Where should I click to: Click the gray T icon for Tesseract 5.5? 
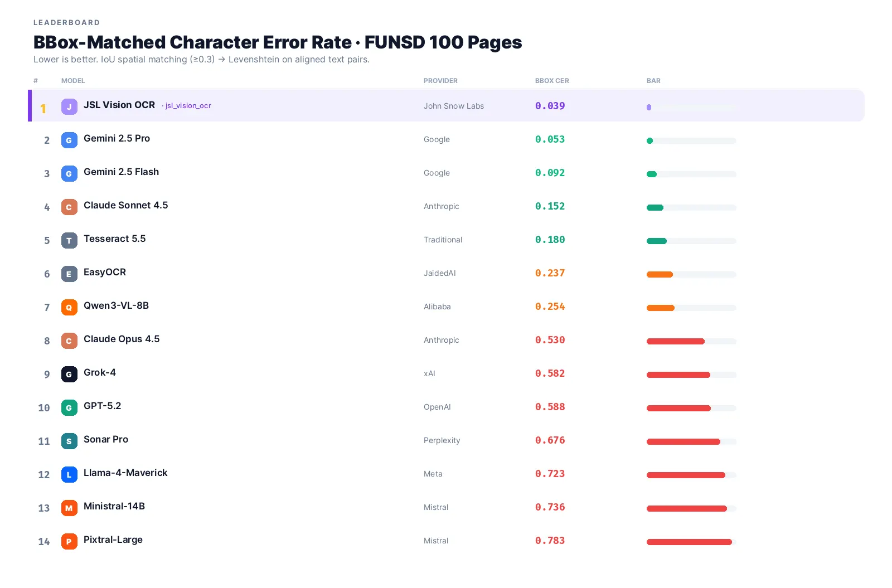69,240
